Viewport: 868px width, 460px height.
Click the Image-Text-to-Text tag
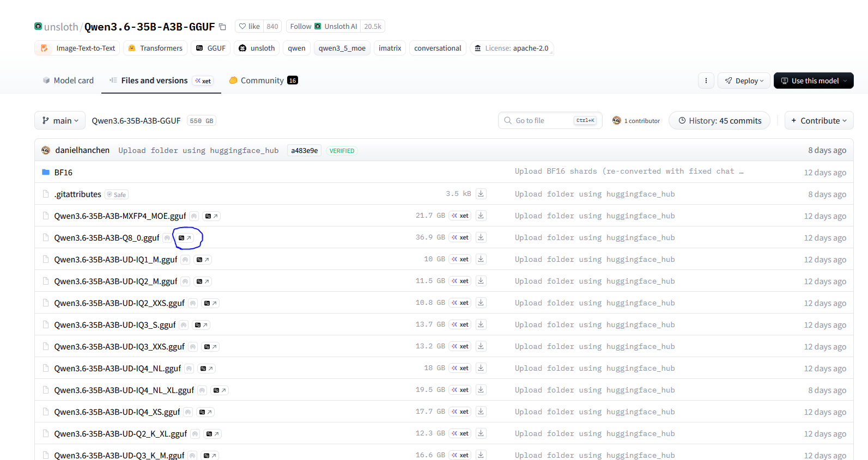coord(77,48)
